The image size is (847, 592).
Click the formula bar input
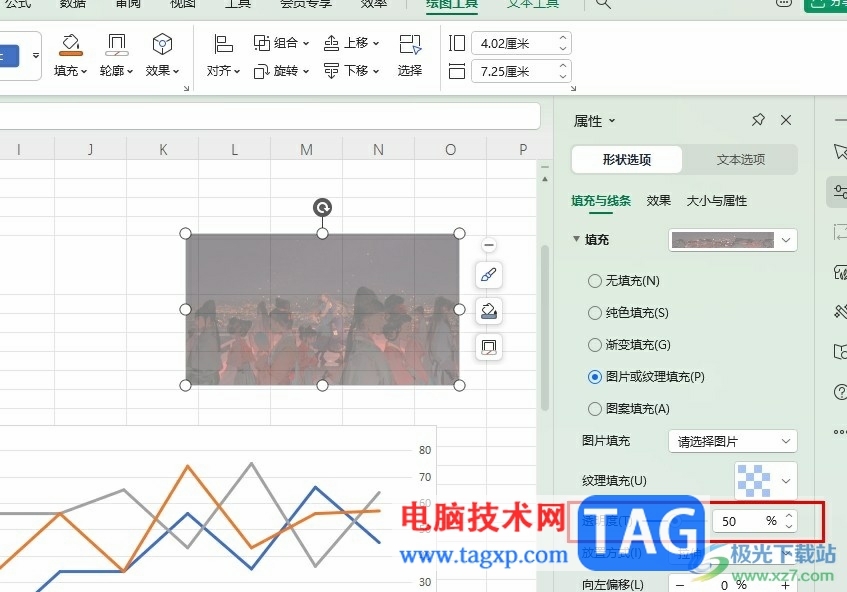tap(270, 116)
